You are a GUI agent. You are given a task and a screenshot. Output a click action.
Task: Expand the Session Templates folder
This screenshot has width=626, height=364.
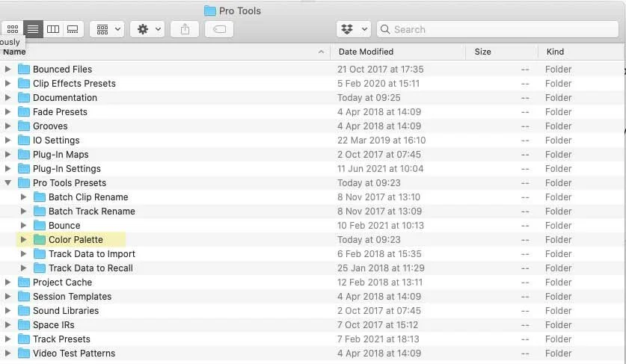pos(7,296)
